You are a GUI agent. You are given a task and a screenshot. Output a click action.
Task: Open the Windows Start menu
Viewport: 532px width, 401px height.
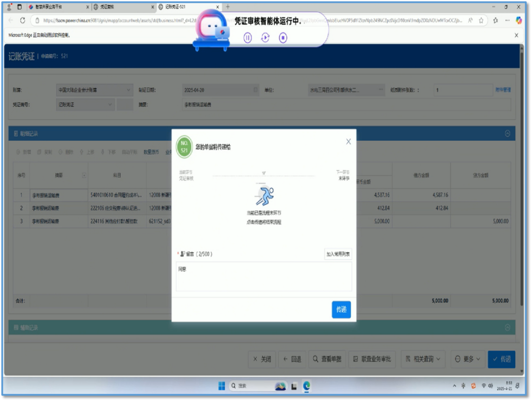(x=222, y=386)
